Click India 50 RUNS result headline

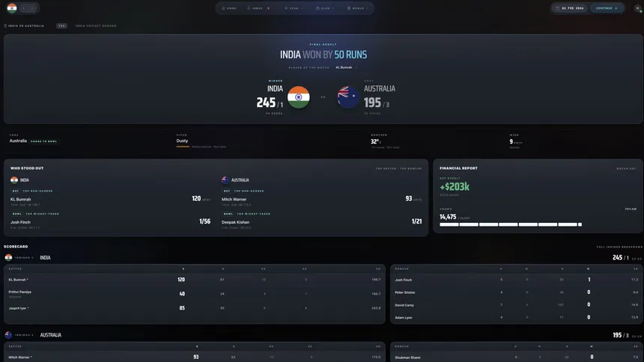coord(323,55)
